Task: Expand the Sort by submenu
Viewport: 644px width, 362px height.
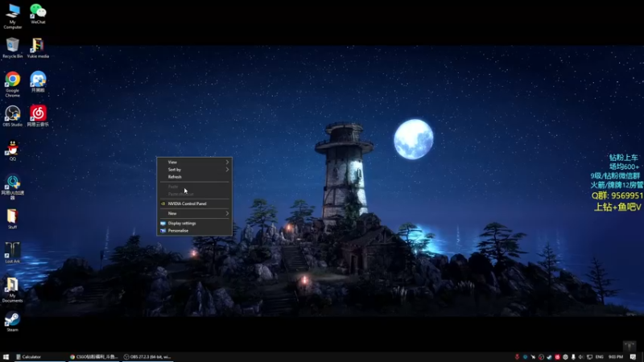Action: [x=194, y=170]
